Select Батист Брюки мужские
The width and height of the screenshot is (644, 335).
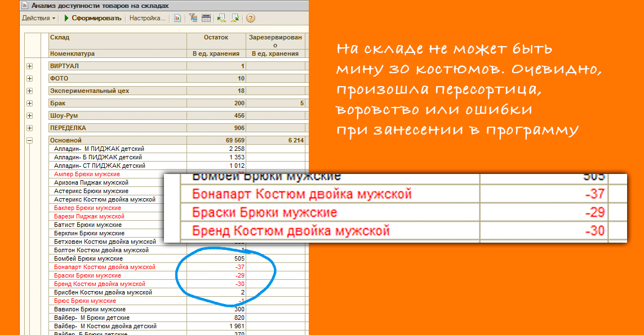pos(88,225)
